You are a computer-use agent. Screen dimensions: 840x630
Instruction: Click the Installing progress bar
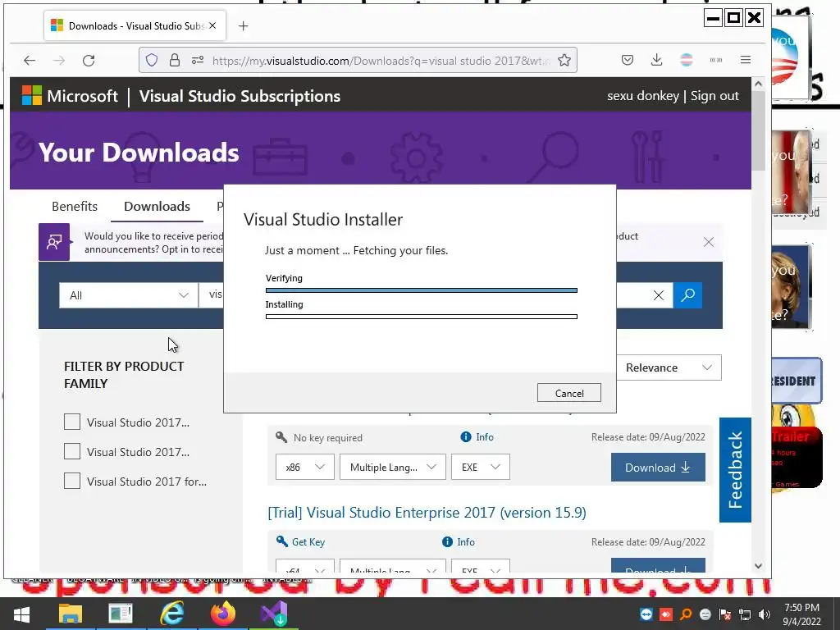coord(421,317)
